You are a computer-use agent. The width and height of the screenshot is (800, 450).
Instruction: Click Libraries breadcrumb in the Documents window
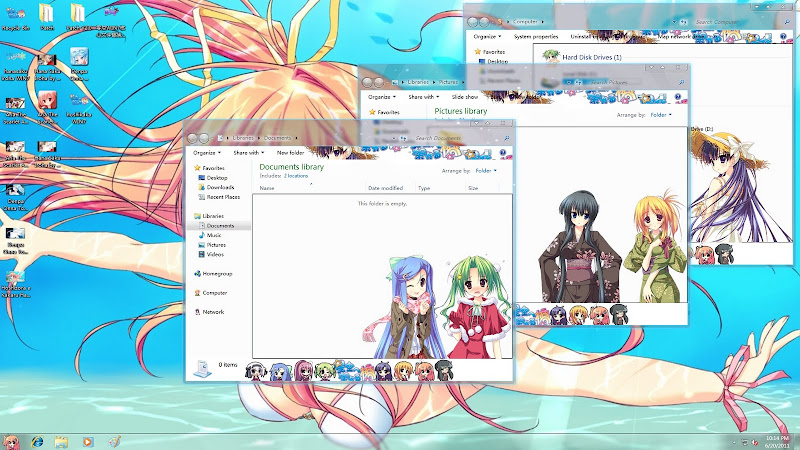click(x=243, y=138)
